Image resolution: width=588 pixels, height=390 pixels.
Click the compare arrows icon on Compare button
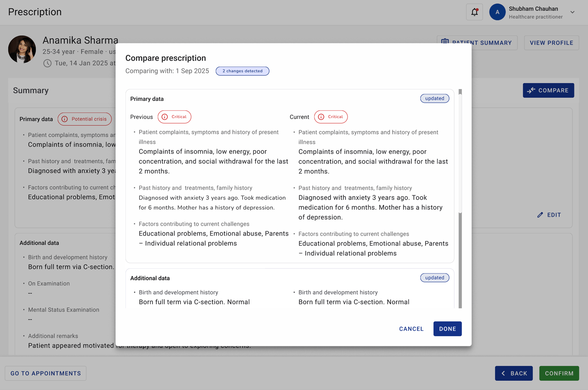(532, 90)
